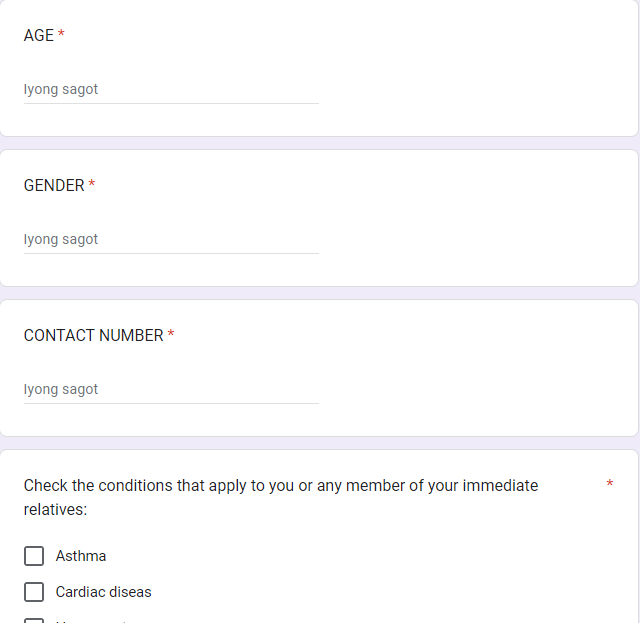Tick the Cardiac diseas checkbox

[x=34, y=592]
